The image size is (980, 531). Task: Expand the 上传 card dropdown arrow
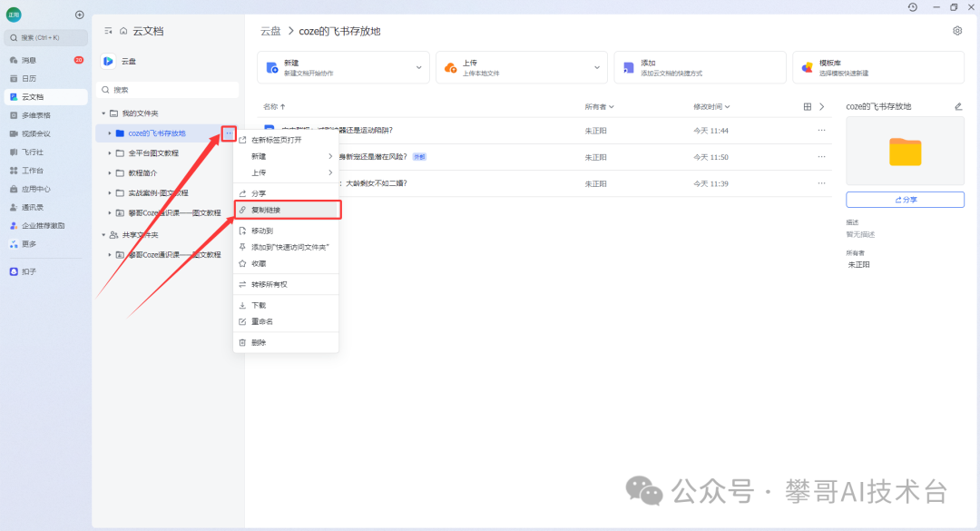(x=597, y=67)
